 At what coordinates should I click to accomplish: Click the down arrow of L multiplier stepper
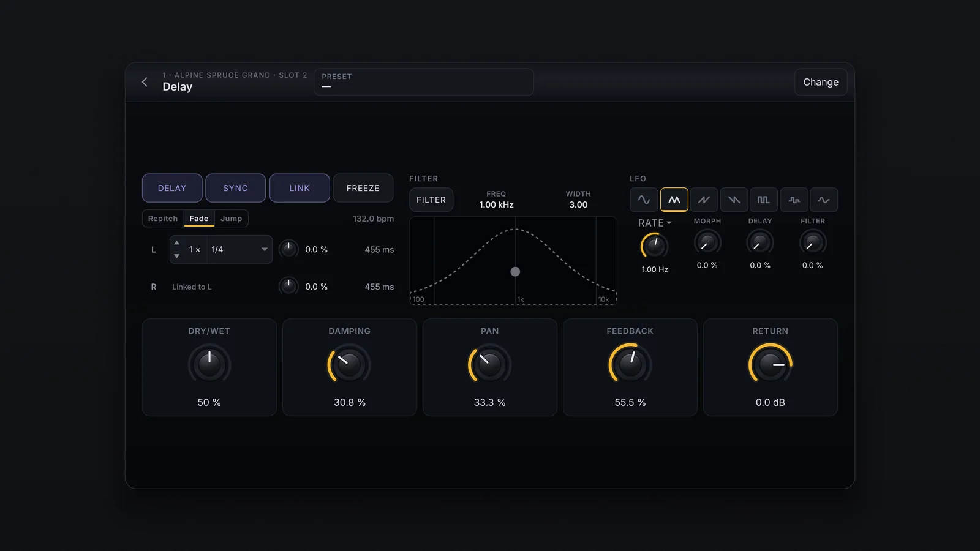tap(177, 256)
